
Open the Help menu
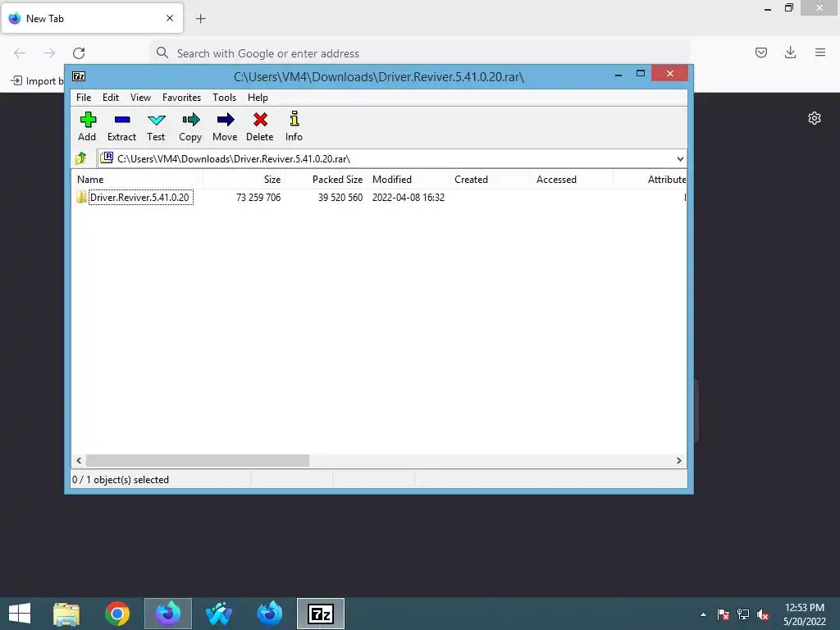pyautogui.click(x=258, y=98)
